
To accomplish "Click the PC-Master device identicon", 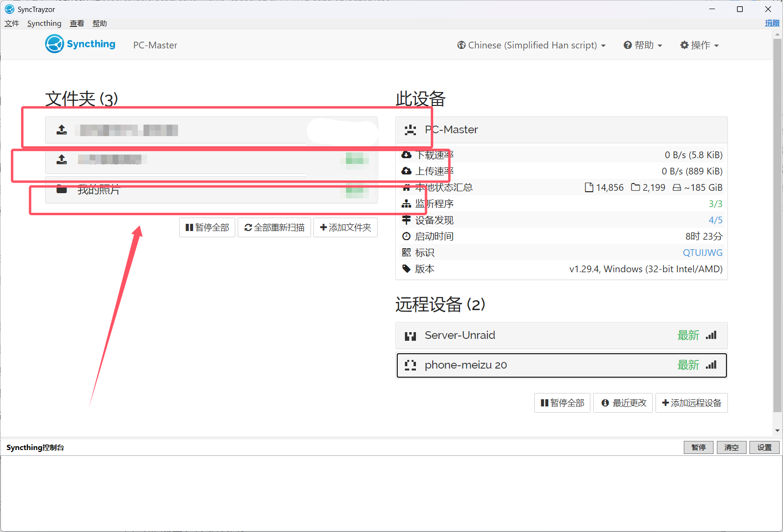I will [410, 130].
